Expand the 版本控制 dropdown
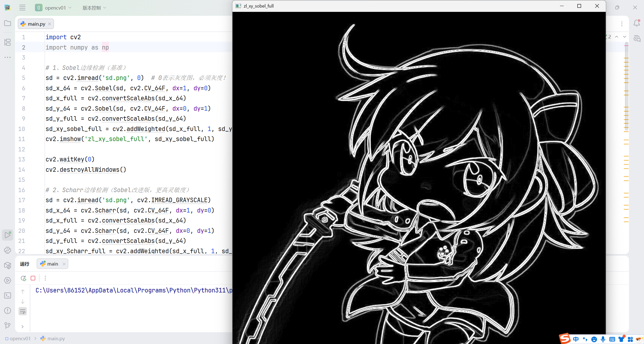Screen dimensions: 644x344 [94, 8]
